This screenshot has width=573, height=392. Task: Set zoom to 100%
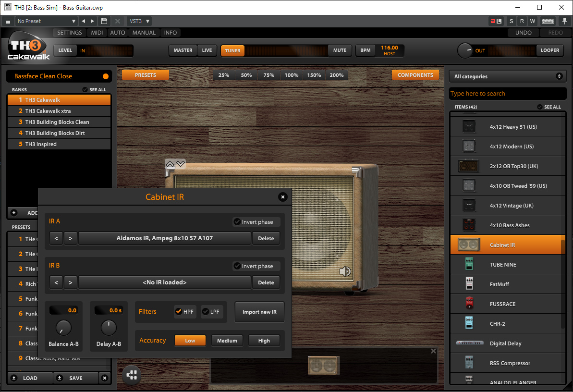(292, 75)
